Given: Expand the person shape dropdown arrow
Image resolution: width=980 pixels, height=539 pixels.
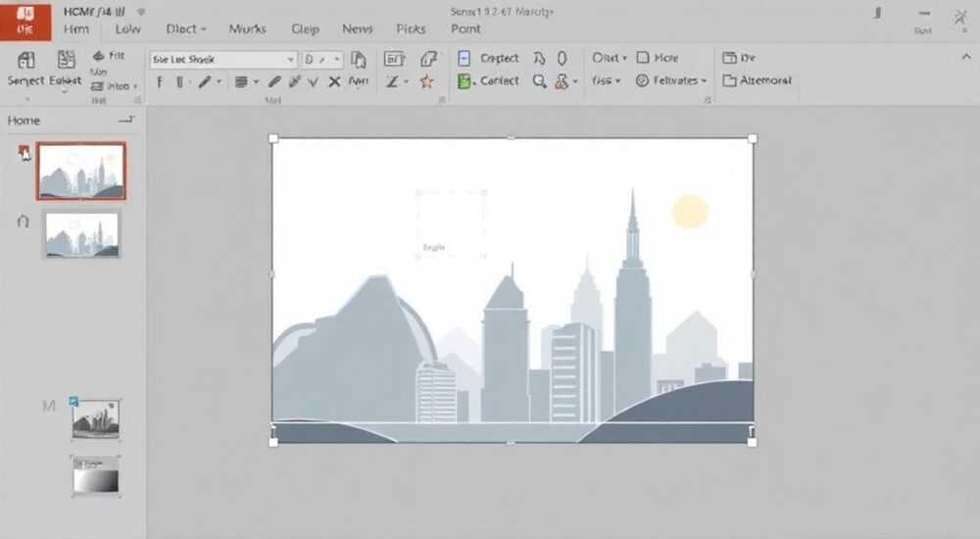Looking at the screenshot, I should 575,81.
